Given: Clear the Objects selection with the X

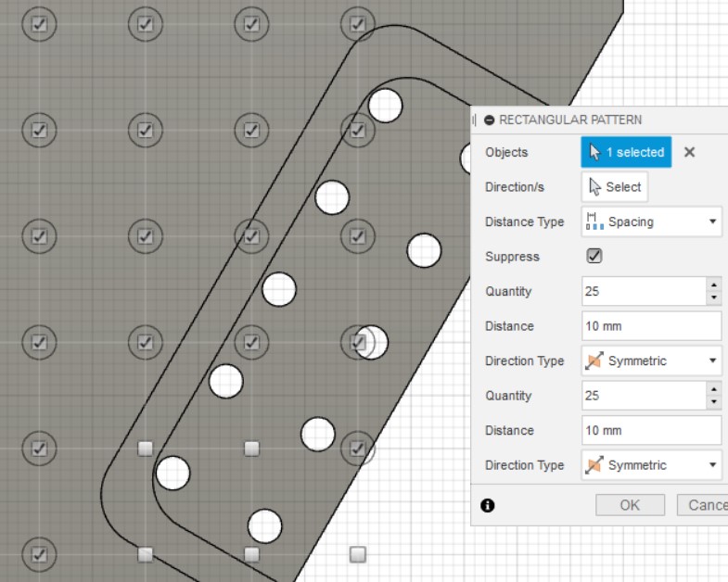Looking at the screenshot, I should (x=689, y=152).
